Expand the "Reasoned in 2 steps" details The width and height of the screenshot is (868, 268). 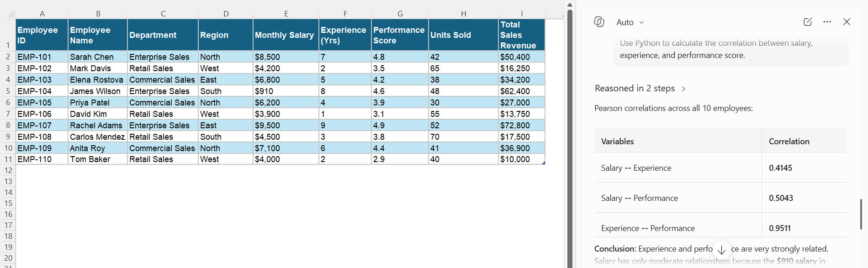point(640,89)
